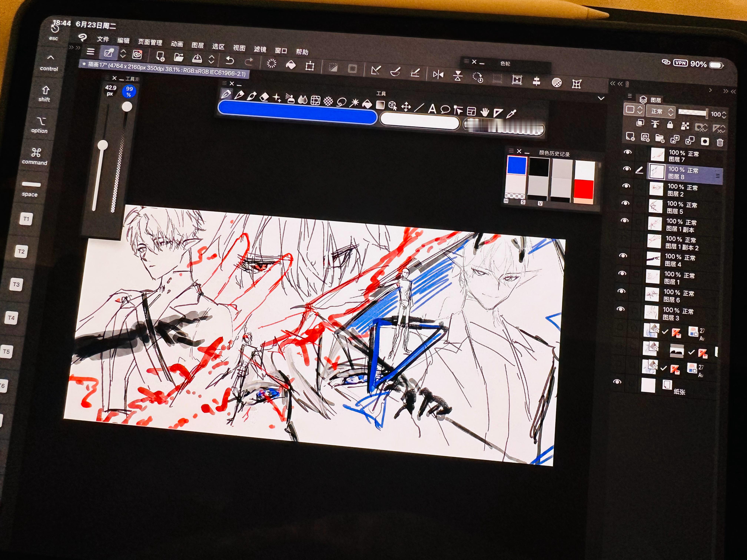Select the Eyedropper tool
Viewport: 747px width, 560px height.
pos(511,114)
